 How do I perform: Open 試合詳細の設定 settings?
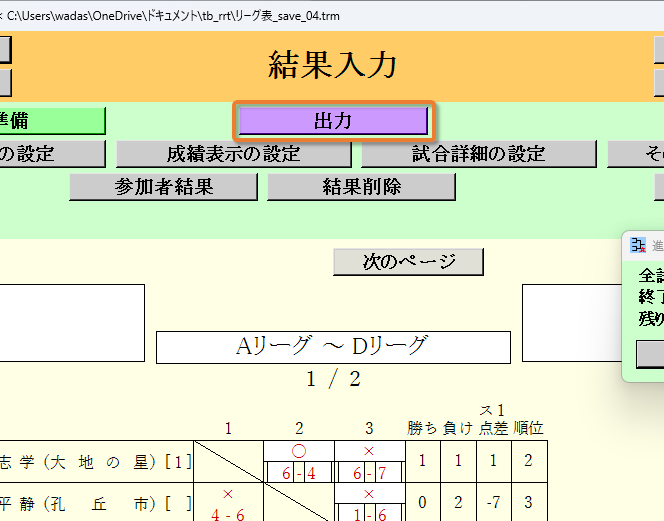coord(479,154)
